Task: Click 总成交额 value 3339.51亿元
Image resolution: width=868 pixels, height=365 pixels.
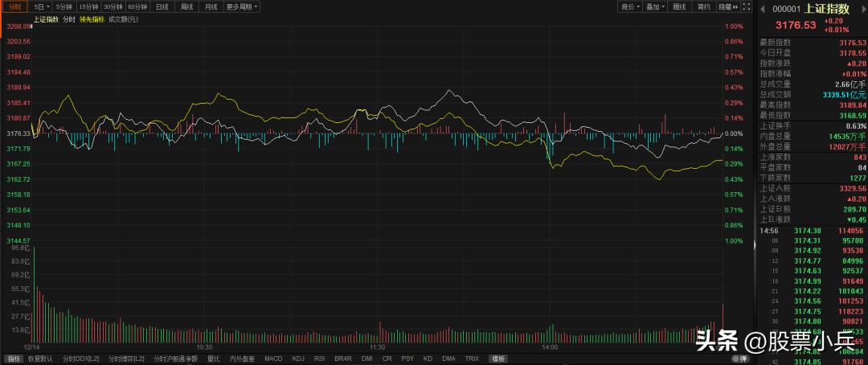Action: pos(844,95)
